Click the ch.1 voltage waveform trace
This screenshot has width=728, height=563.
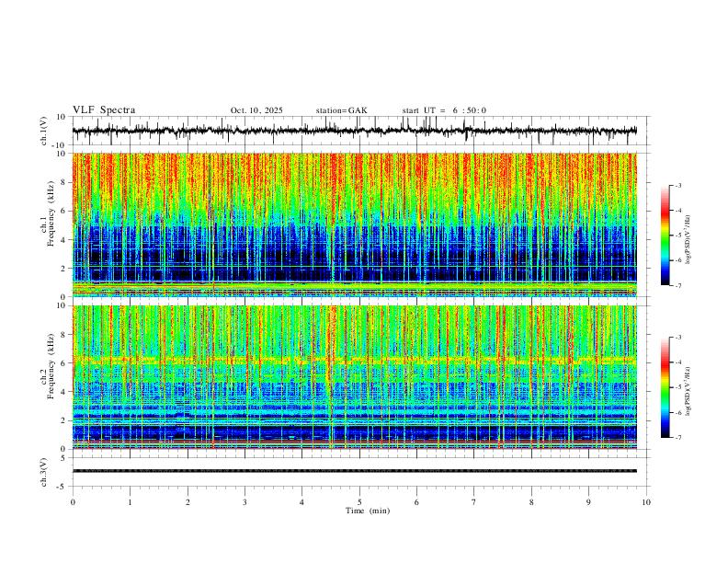tap(355, 131)
